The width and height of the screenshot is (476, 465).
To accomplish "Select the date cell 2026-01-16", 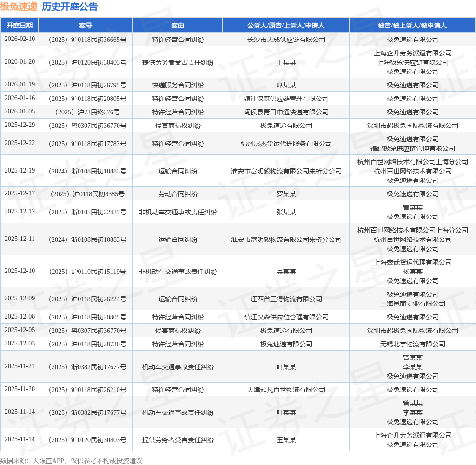I will pyautogui.click(x=20, y=98).
